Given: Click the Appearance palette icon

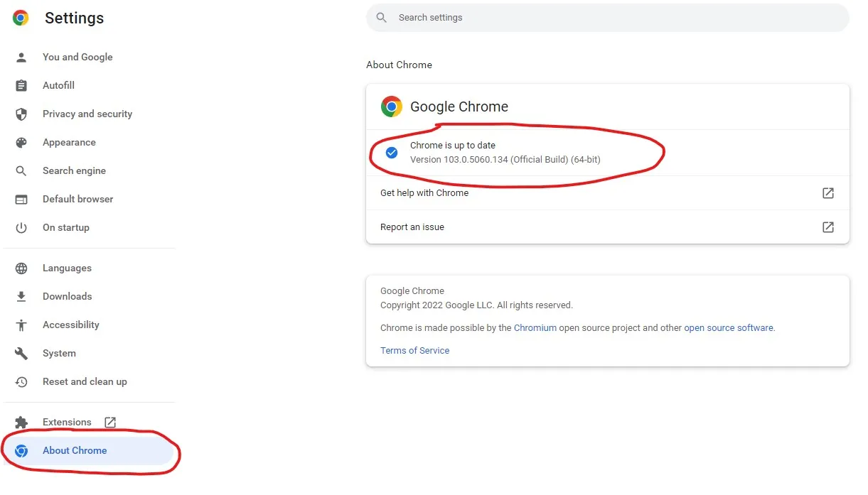Looking at the screenshot, I should (21, 143).
